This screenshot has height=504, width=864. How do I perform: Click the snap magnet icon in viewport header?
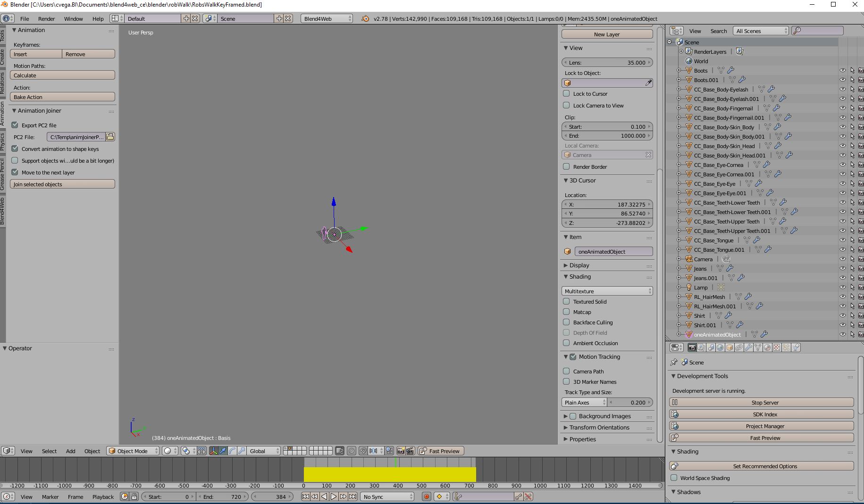(363, 451)
